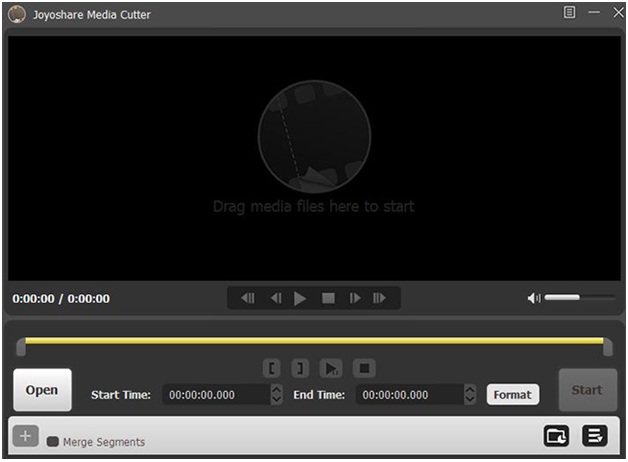The width and height of the screenshot is (628, 462).
Task: Show the segment list icon at bottom right
Action: 595,436
